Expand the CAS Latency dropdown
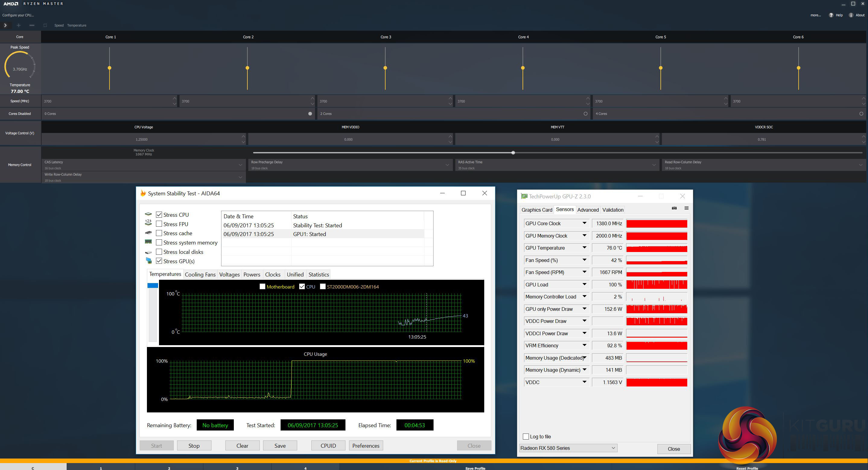 click(x=240, y=165)
